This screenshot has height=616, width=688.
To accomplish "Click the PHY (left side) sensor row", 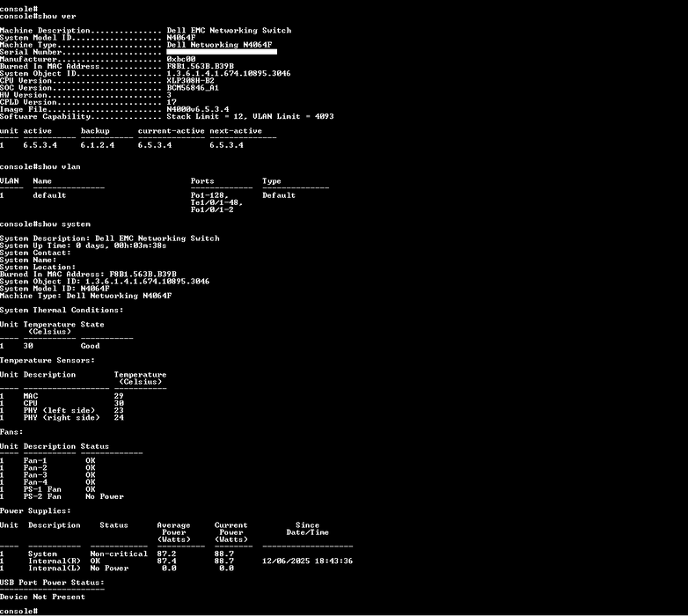I will point(59,410).
